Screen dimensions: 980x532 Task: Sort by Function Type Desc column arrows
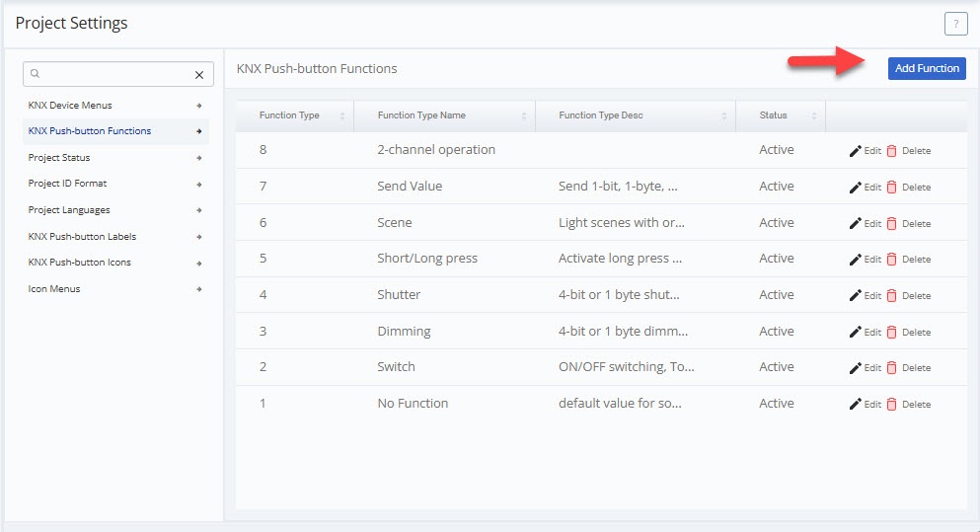click(723, 115)
